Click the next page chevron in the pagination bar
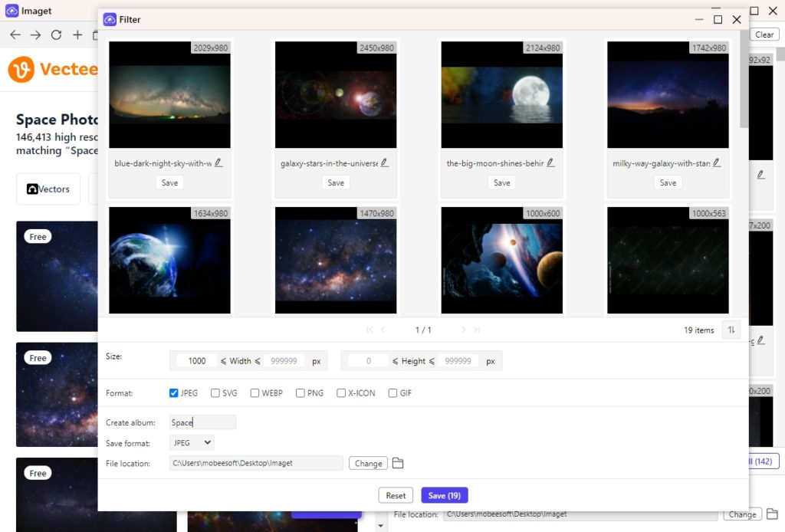 (x=463, y=330)
